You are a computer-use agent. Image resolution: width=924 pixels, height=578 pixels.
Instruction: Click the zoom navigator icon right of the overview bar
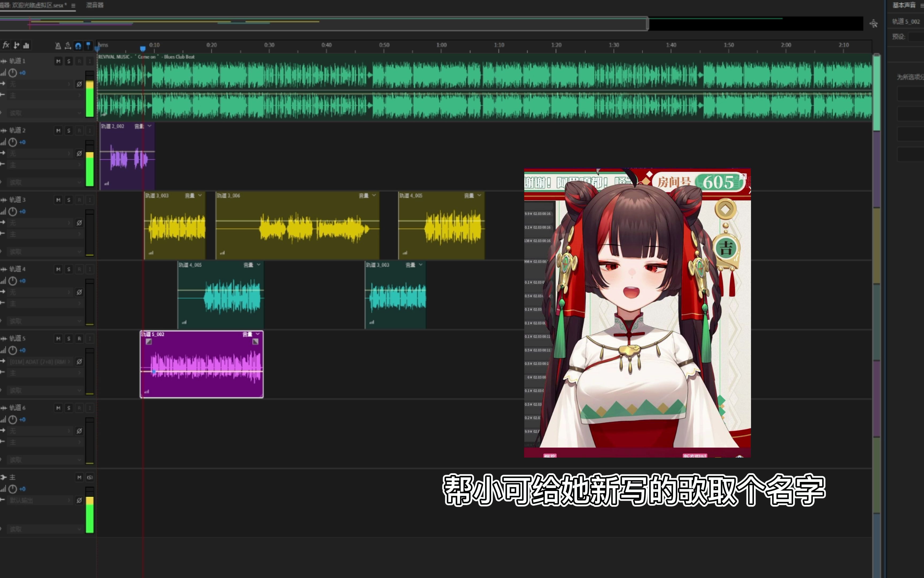click(873, 24)
